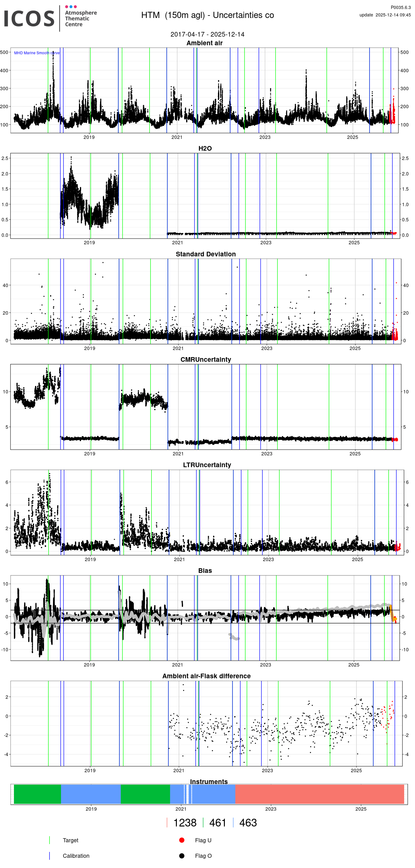The height and width of the screenshot is (868, 415).
Task: Click the three colored dots above Atmosphere
Action: pos(71,7)
